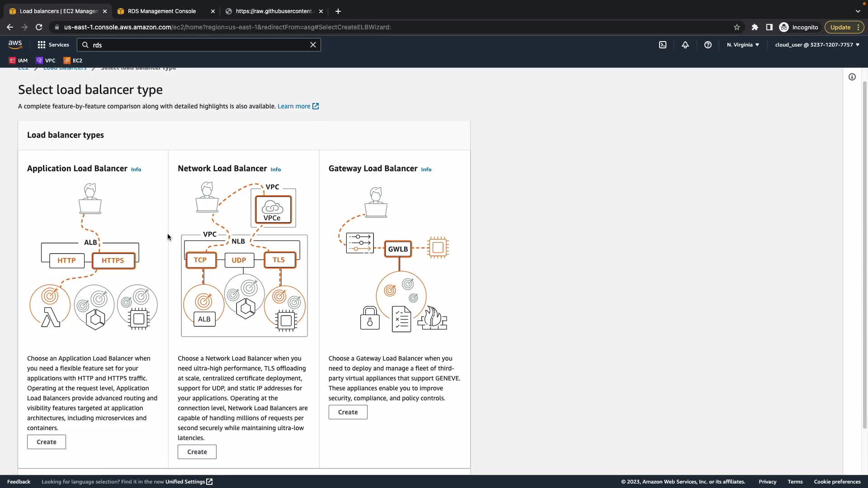Click the help question mark icon

pyautogui.click(x=708, y=45)
